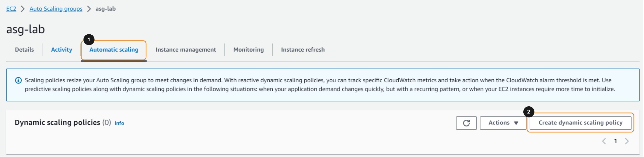Viewport: 644px width, 157px height.
Task: Click the info circle icon in banner
Action: (x=18, y=80)
